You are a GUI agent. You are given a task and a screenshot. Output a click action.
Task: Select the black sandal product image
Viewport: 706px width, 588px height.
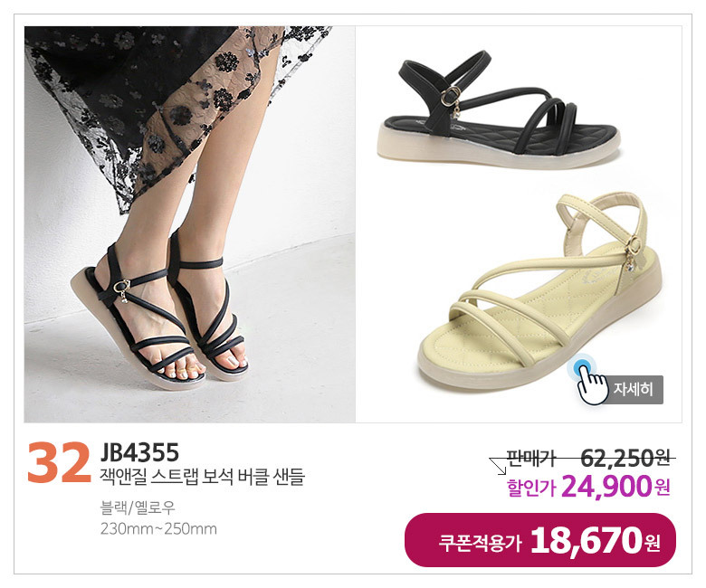click(500, 108)
